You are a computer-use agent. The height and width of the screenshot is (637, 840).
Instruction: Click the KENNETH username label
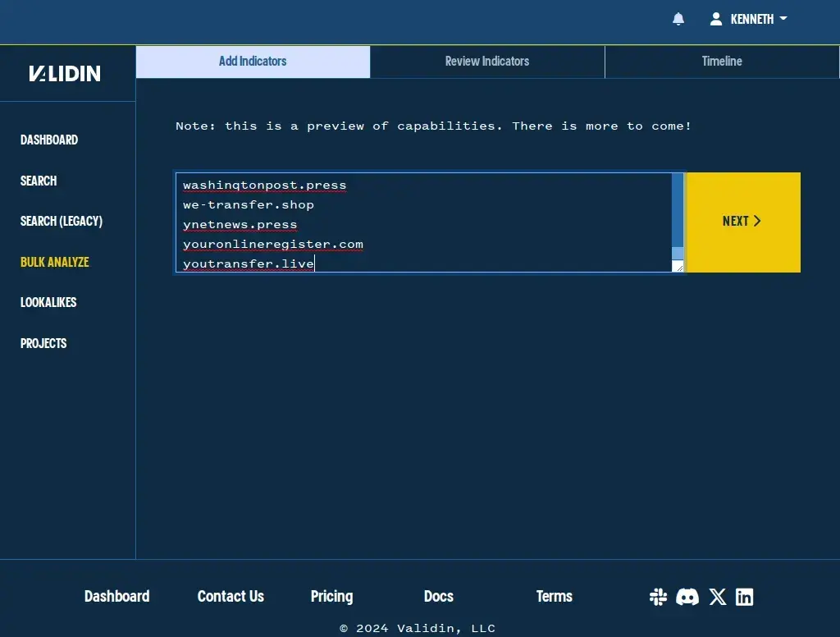click(x=752, y=20)
